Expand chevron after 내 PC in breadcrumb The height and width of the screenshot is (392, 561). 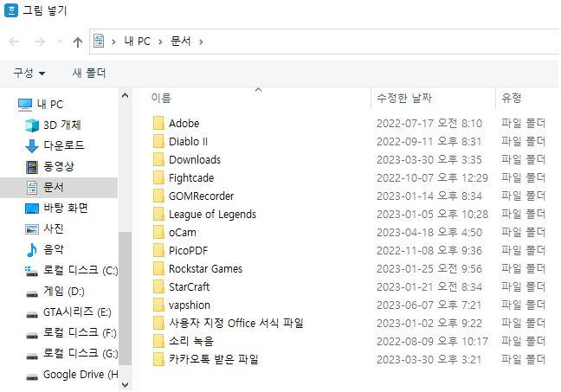point(161,42)
